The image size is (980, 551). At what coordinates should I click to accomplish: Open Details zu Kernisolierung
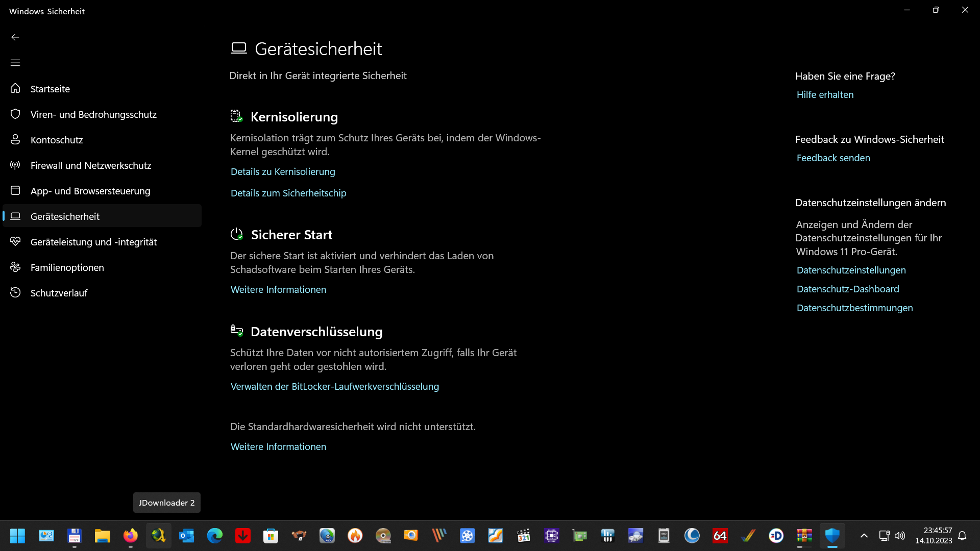coord(283,172)
